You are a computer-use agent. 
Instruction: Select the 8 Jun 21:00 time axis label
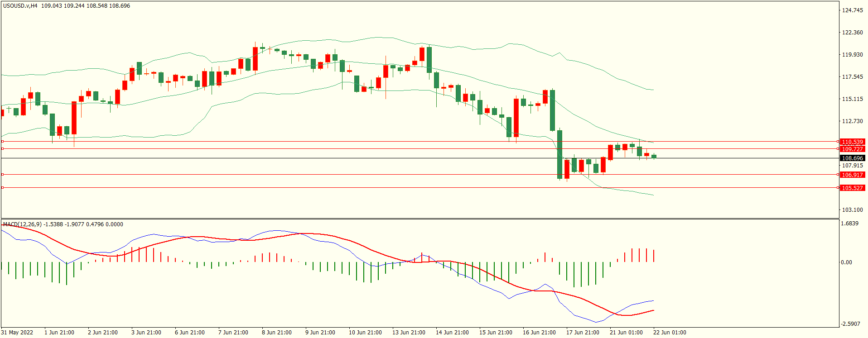point(276,333)
